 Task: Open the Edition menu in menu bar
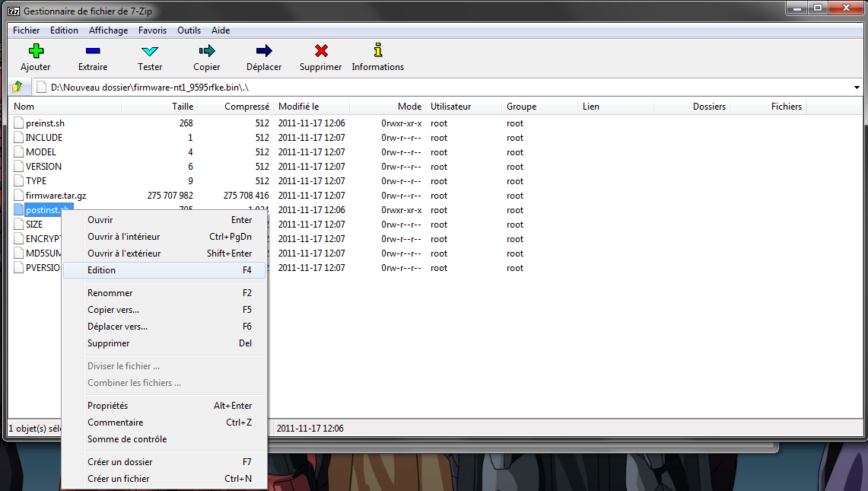point(64,30)
